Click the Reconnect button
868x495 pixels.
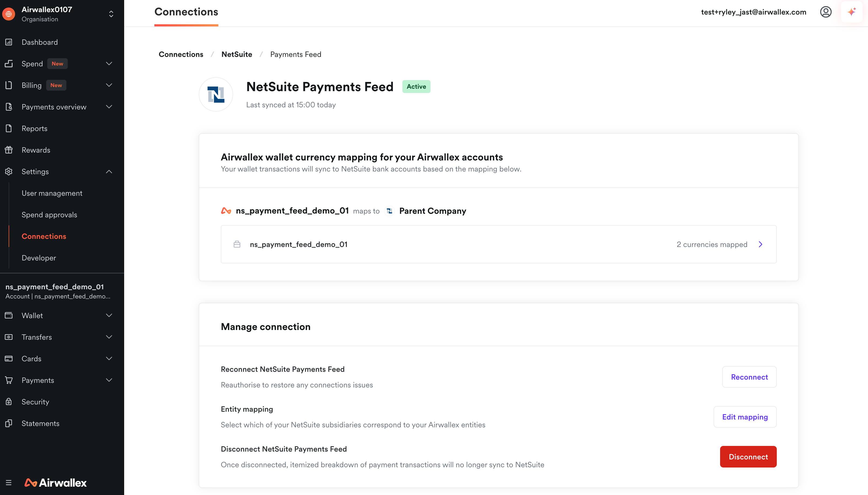point(749,377)
